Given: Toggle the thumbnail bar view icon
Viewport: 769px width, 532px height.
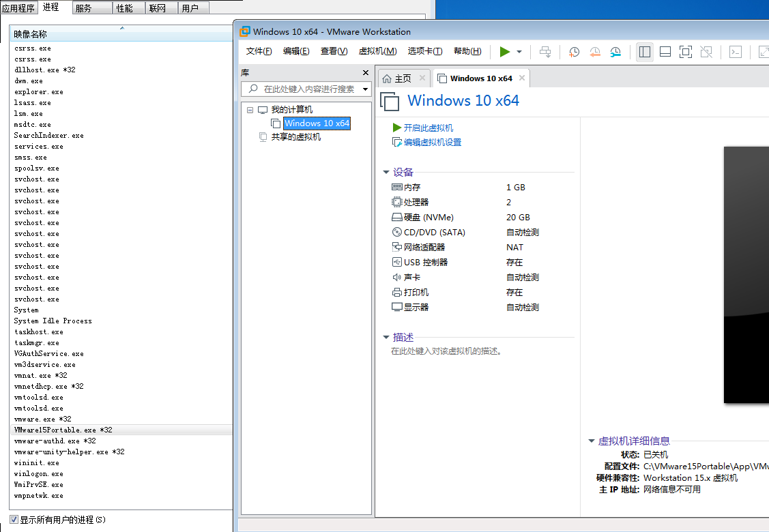Looking at the screenshot, I should [x=665, y=52].
